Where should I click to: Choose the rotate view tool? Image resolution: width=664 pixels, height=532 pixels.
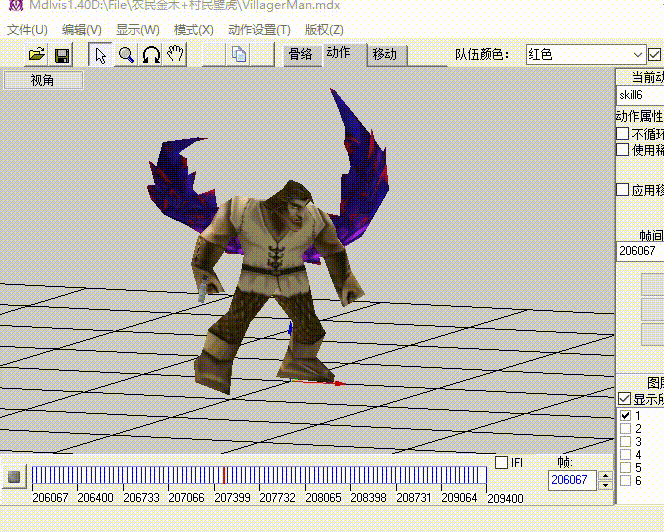151,55
